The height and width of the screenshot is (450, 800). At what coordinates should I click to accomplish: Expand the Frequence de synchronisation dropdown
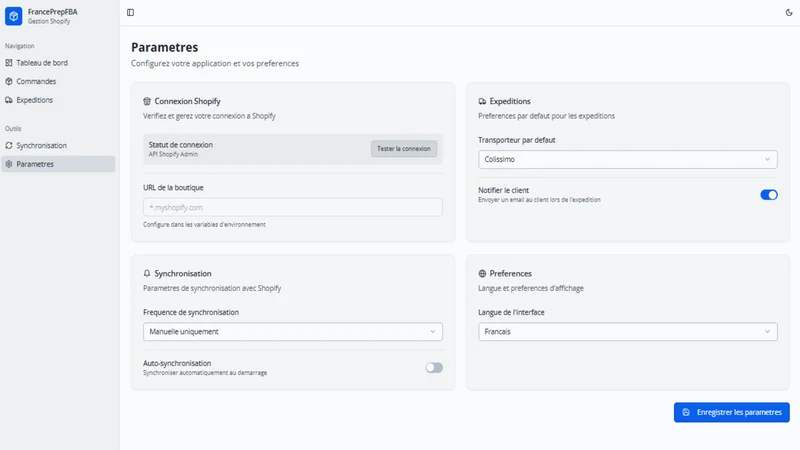293,332
